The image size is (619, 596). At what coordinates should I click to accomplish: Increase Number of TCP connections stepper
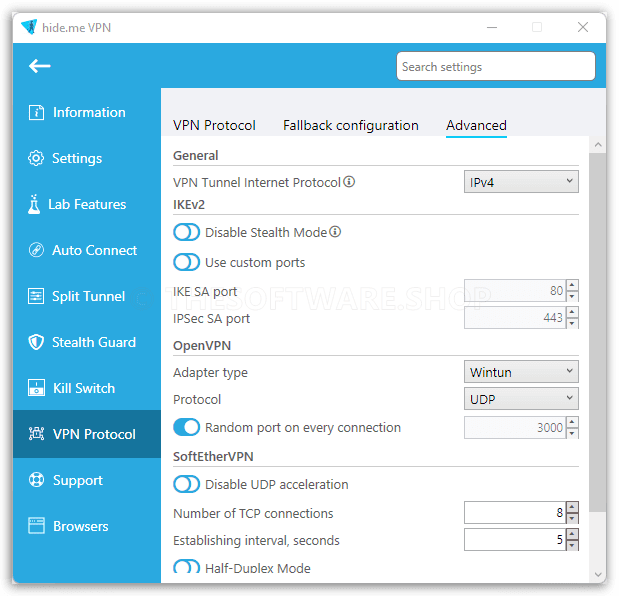click(573, 508)
